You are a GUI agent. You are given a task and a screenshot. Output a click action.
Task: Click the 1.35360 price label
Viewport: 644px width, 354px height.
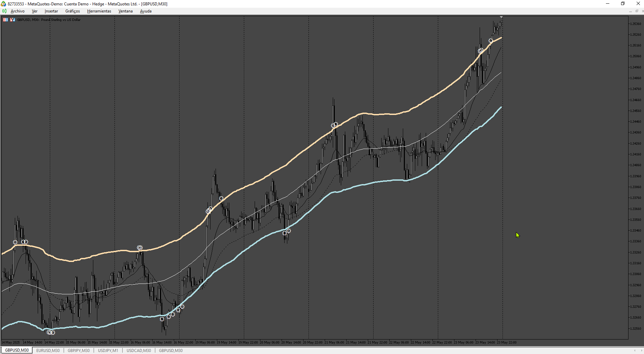pyautogui.click(x=636, y=24)
